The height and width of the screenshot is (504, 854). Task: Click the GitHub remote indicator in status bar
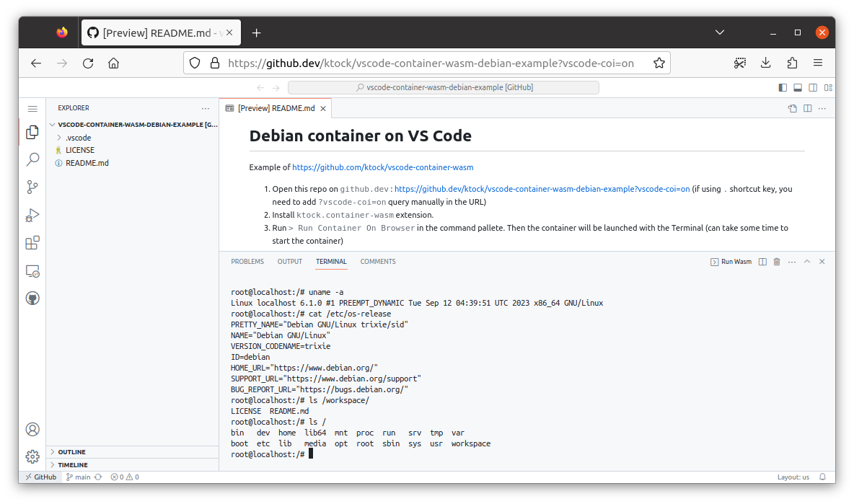41,477
